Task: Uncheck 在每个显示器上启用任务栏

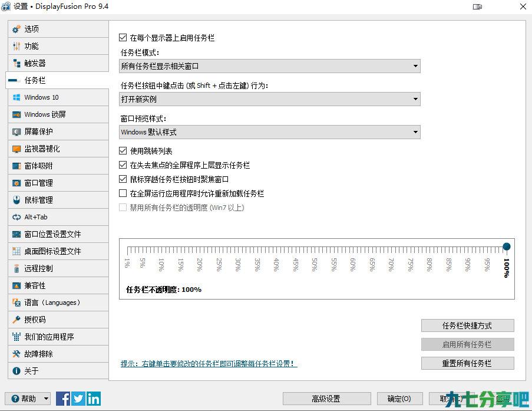Action: [x=123, y=37]
